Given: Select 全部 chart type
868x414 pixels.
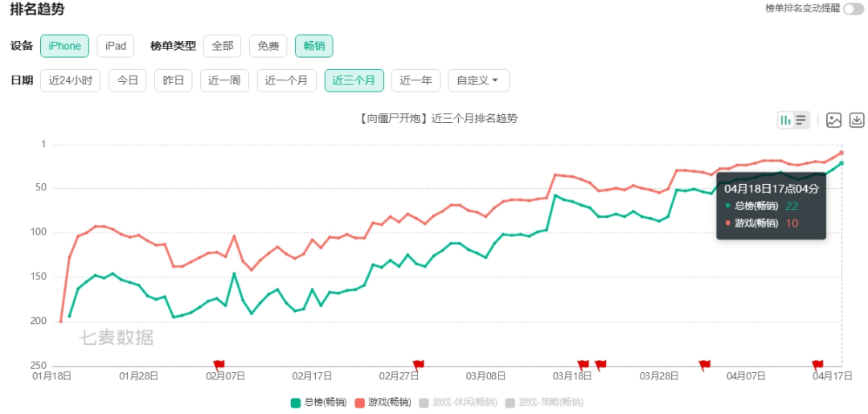Looking at the screenshot, I should click(223, 46).
